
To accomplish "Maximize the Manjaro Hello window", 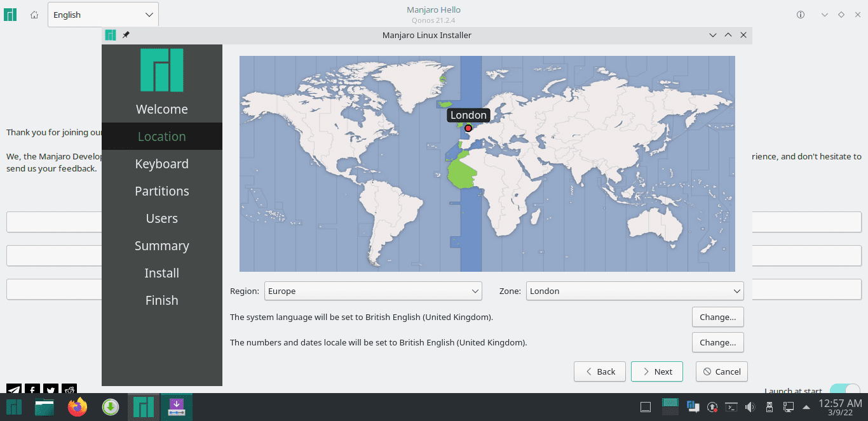I will pyautogui.click(x=841, y=15).
